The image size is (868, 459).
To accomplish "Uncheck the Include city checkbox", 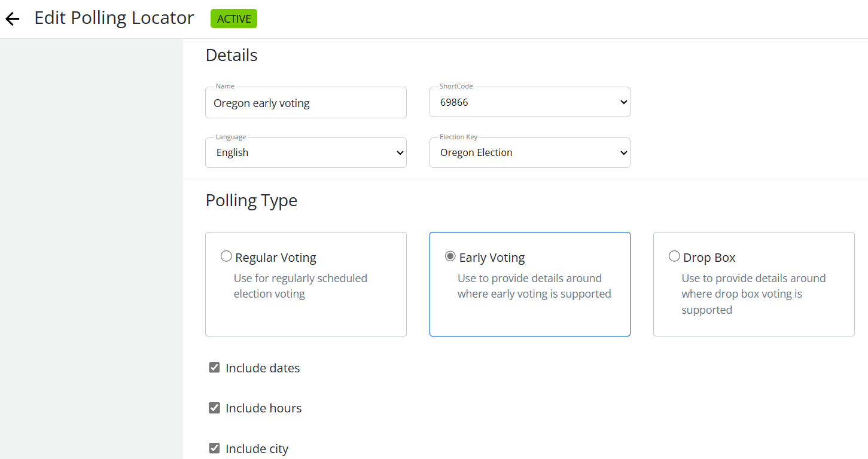I will coord(214,448).
